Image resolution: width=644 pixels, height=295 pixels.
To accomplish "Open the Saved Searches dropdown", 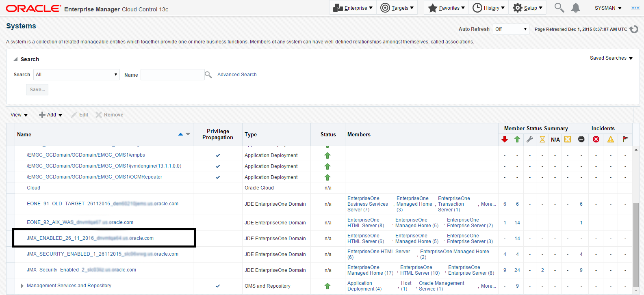I will tap(611, 58).
